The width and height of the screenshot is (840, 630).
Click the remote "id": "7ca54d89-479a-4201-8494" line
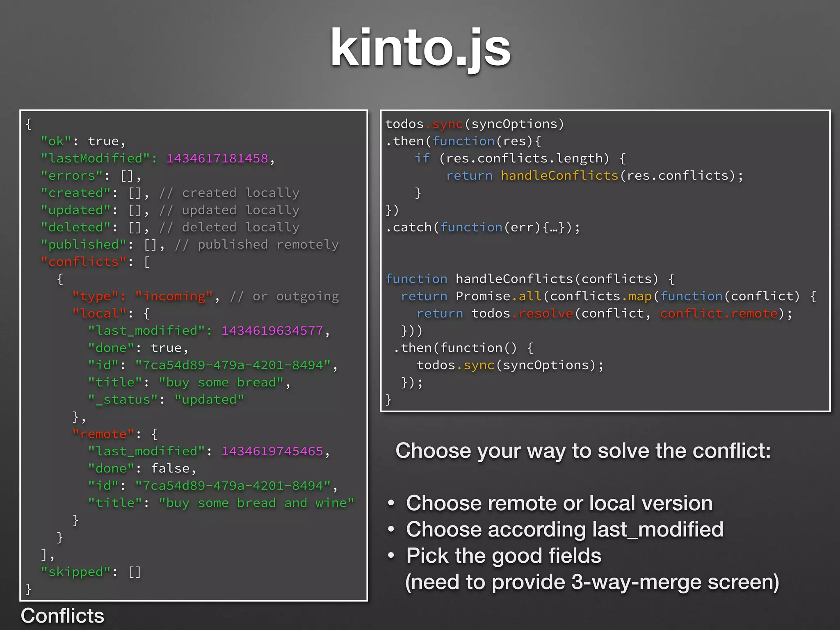212,486
